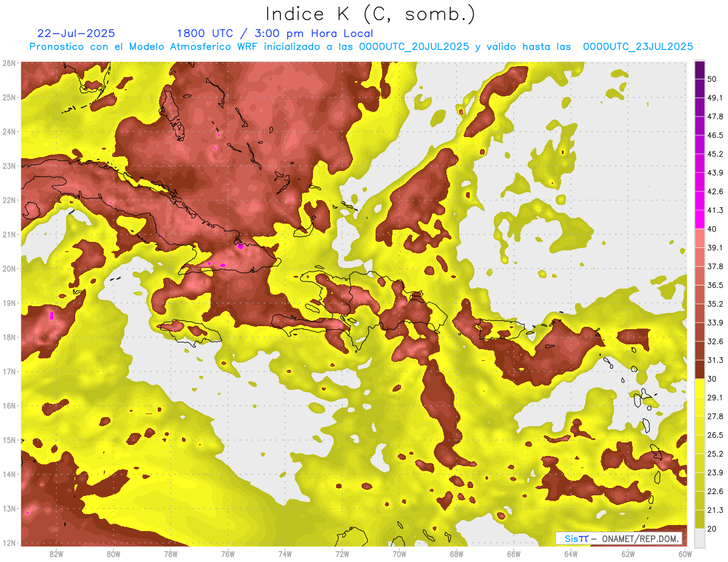This screenshot has height=562, width=728.
Task: Click the latitude label "24N"
Action: (9, 132)
